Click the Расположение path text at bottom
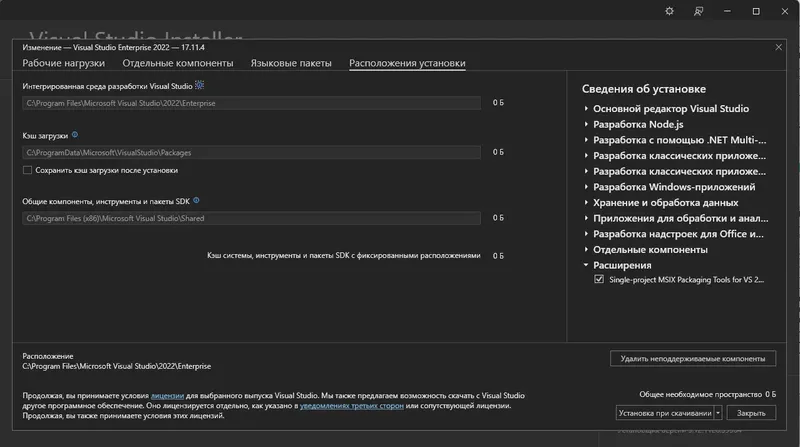800x447 pixels. pyautogui.click(x=116, y=366)
